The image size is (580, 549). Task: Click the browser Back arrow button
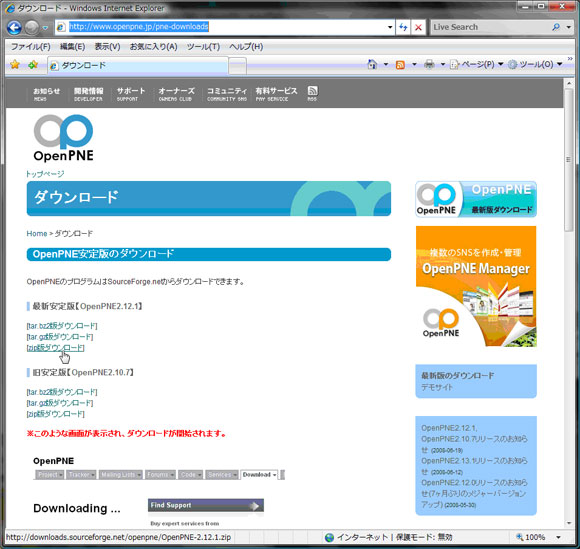14,27
